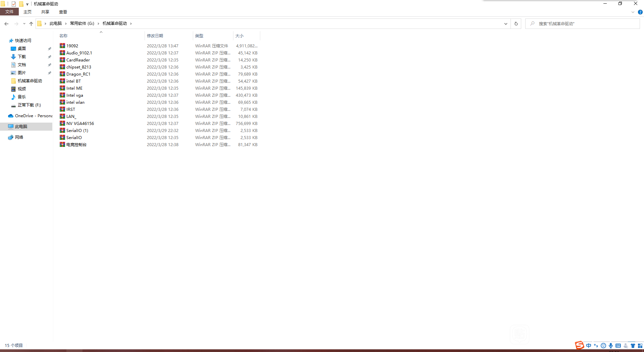The width and height of the screenshot is (644, 352).
Task: Open Explorer help question mark
Action: pyautogui.click(x=640, y=12)
